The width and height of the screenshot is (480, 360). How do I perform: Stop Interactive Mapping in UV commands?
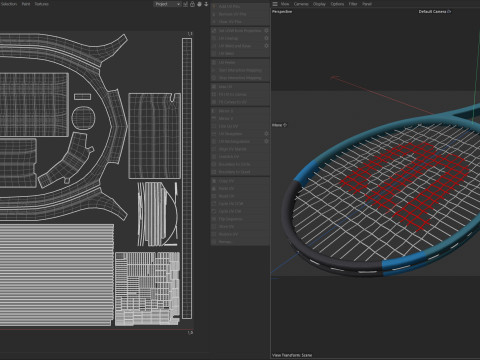[x=240, y=78]
